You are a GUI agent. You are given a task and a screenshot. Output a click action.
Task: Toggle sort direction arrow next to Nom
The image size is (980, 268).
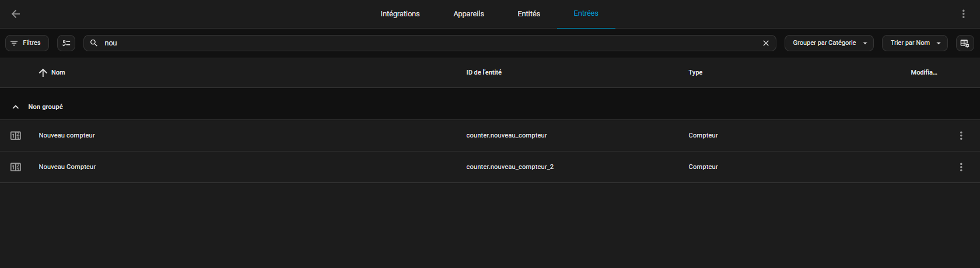click(43, 73)
